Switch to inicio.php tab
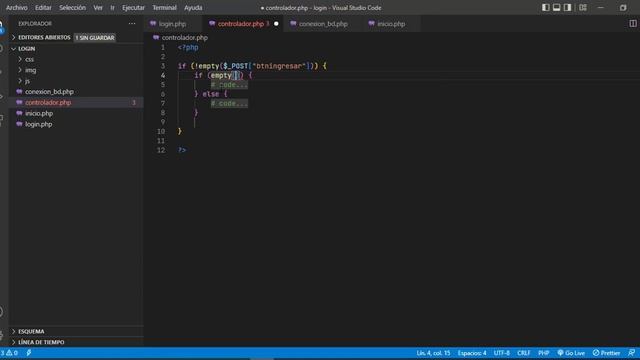The width and height of the screenshot is (640, 360). (391, 24)
